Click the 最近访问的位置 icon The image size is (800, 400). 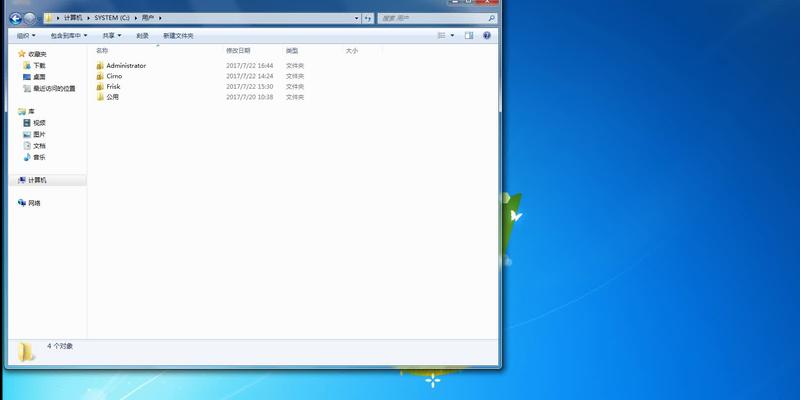click(27, 88)
